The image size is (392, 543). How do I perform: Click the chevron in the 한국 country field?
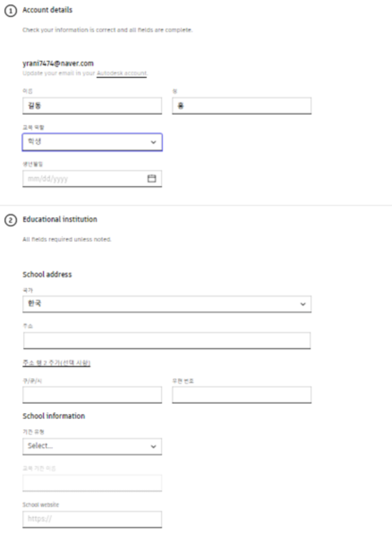[303, 304]
